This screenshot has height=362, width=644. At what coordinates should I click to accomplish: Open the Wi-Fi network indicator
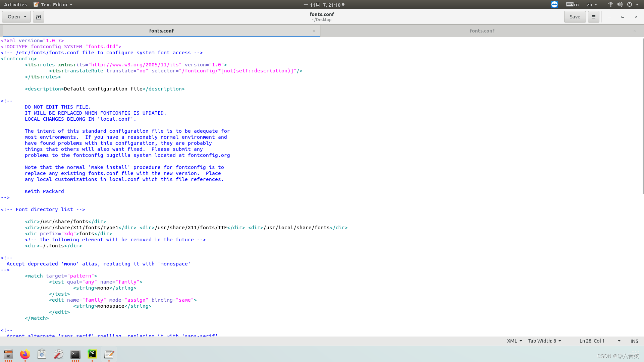610,4
